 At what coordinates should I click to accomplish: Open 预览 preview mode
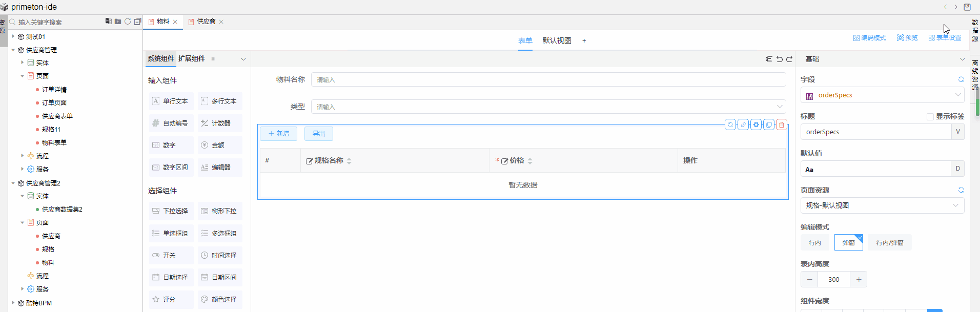pyautogui.click(x=907, y=38)
